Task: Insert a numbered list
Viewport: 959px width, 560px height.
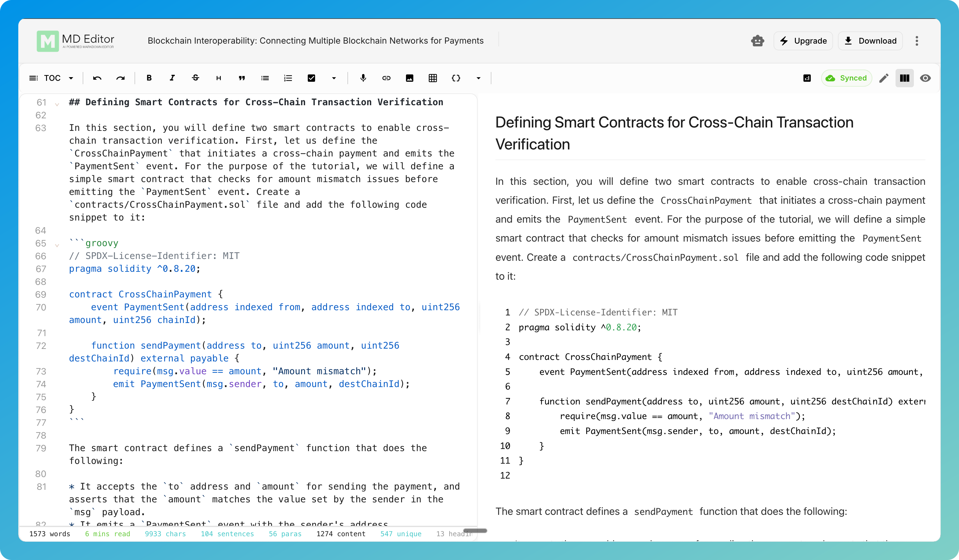Action: 288,78
